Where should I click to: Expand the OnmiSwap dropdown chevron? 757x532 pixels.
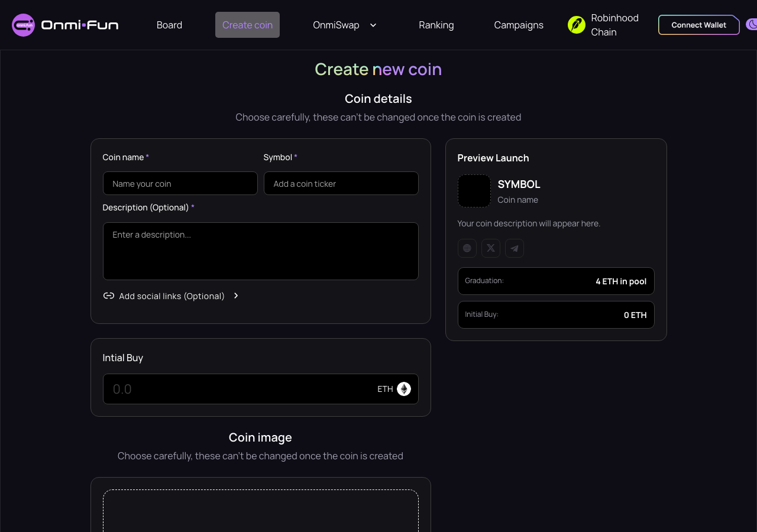[x=373, y=25]
